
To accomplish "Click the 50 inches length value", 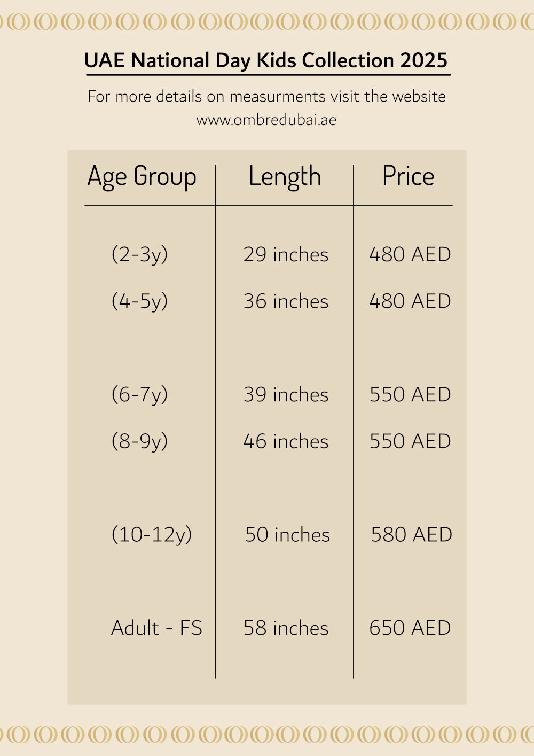I will pos(287,535).
